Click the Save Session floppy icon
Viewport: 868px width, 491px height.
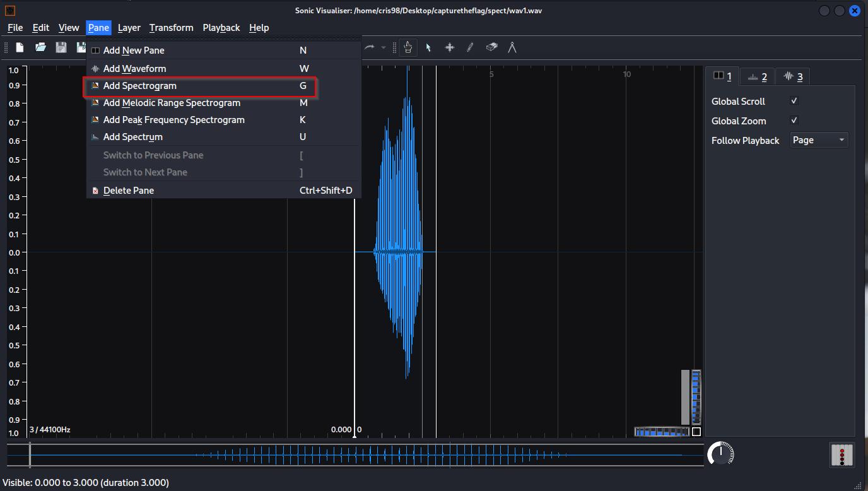pyautogui.click(x=61, y=47)
